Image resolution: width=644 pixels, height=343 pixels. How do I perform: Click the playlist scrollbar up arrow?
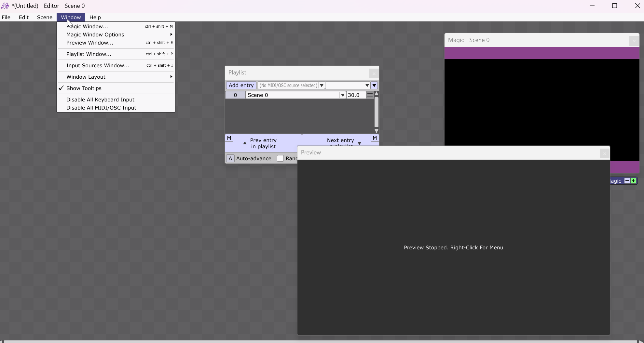[377, 94]
